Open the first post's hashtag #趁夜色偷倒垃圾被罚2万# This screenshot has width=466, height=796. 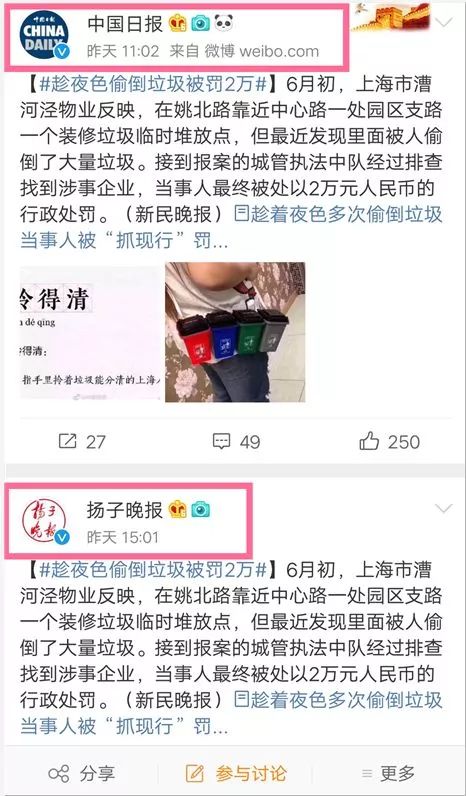(153, 84)
